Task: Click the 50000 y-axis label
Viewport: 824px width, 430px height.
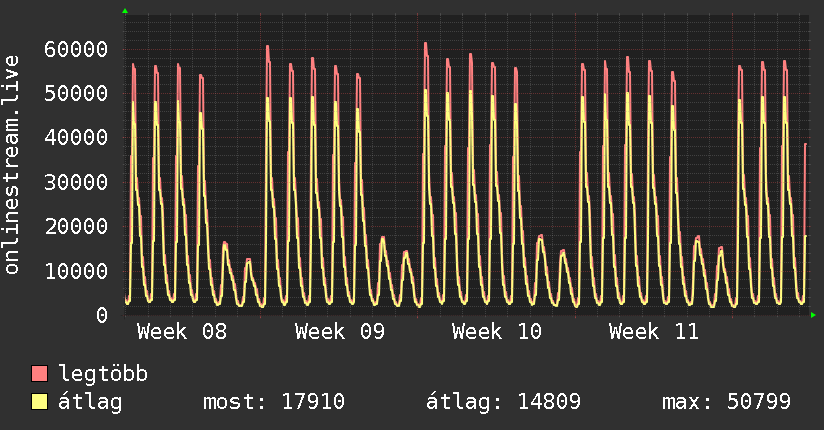Action: 76,94
